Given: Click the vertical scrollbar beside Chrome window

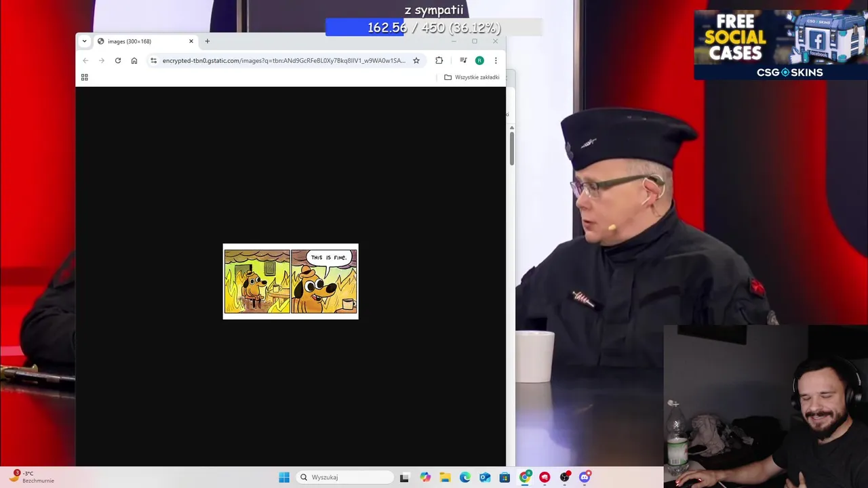Looking at the screenshot, I should click(x=512, y=149).
